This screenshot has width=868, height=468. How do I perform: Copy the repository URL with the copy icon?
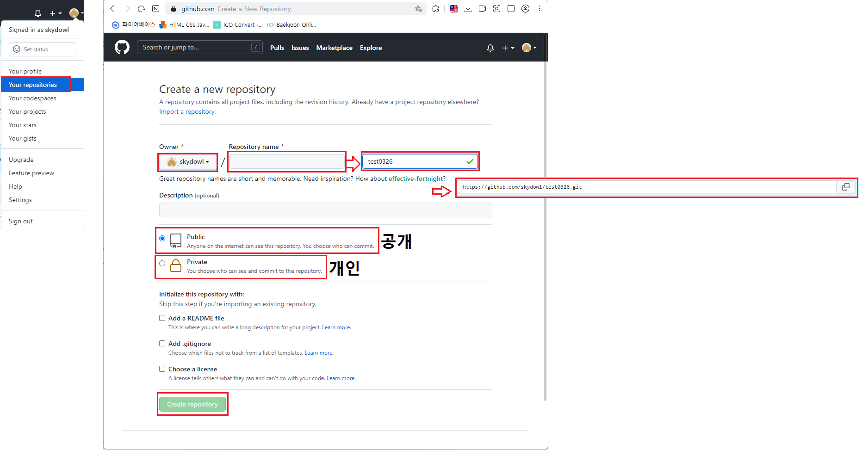(846, 187)
